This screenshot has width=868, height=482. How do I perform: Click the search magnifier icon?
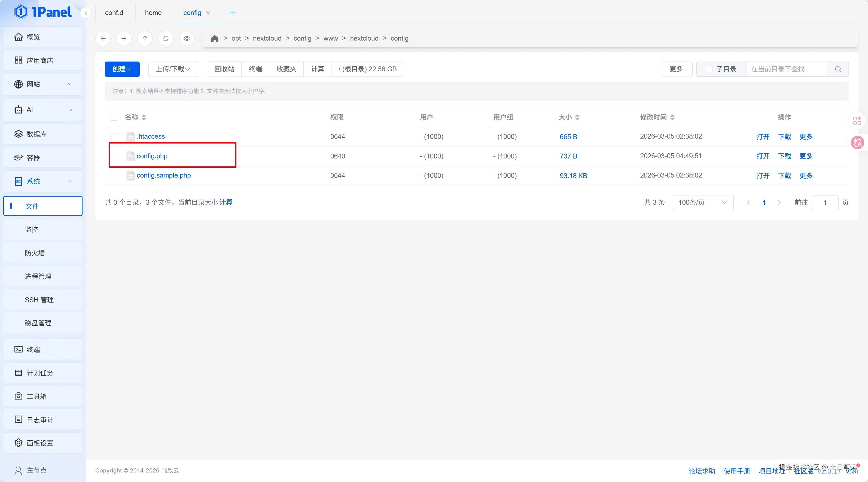coord(838,69)
